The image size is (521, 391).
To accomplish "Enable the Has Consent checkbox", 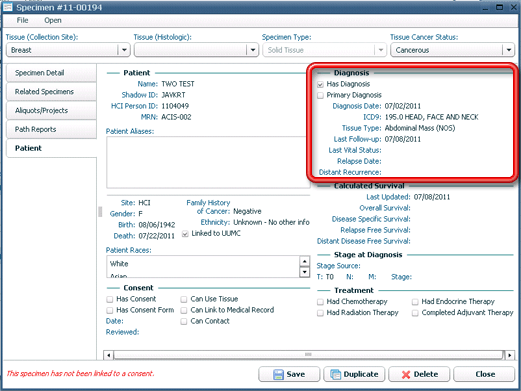I will [110, 299].
